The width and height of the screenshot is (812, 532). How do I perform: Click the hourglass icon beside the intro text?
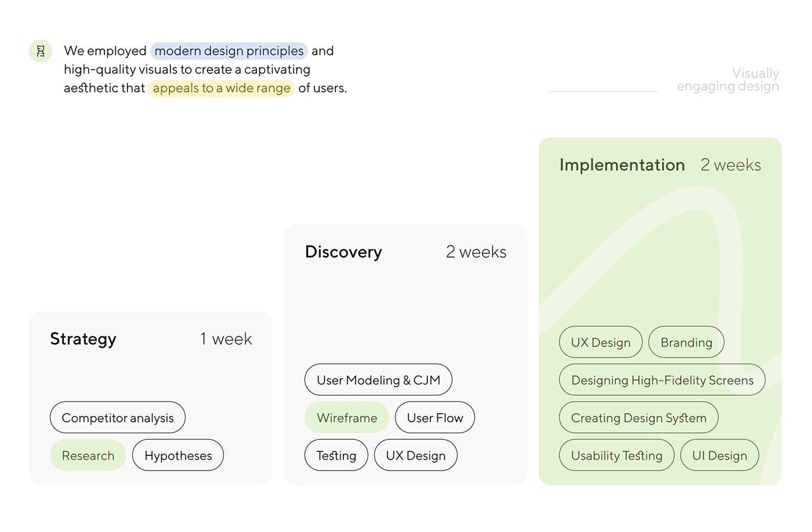[x=41, y=51]
